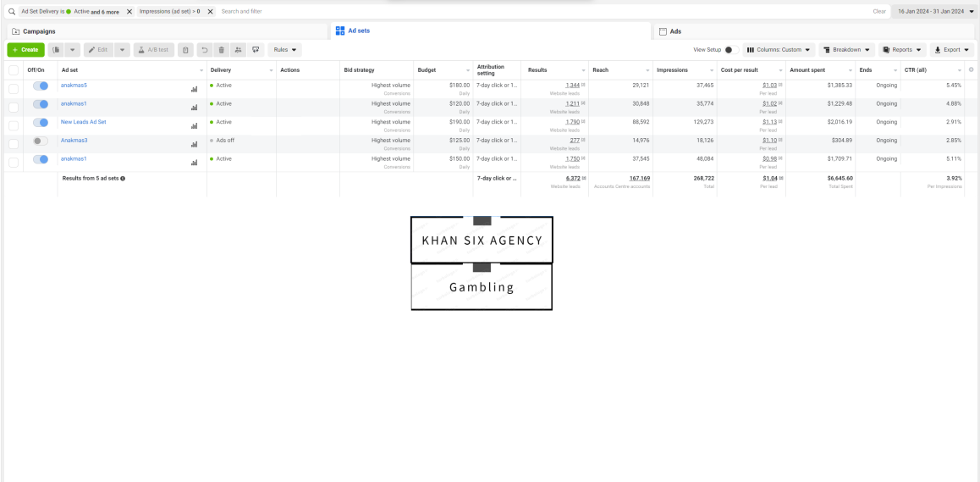This screenshot has width=980, height=482.
Task: Open charts icon for anakmas1 $120.00 row
Action: coord(194,108)
